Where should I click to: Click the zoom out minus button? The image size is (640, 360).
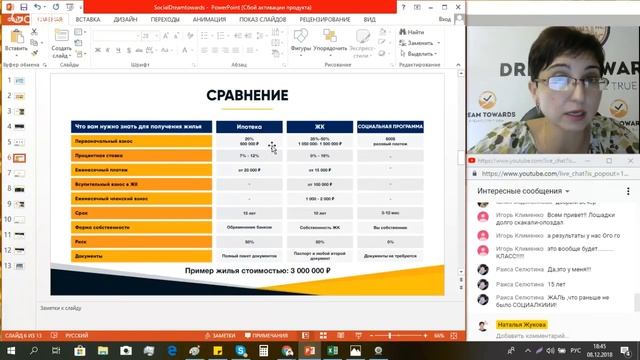pos(371,335)
